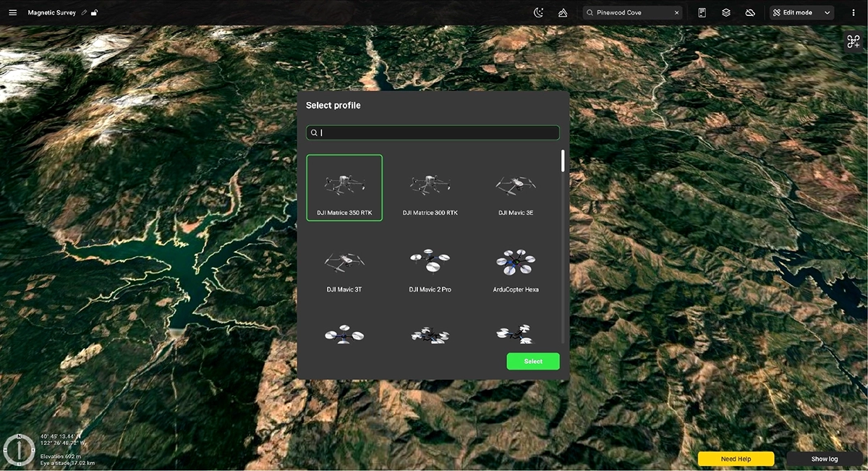Open the three-dot overflow menu
Screen dimensions: 868x471
coord(854,12)
